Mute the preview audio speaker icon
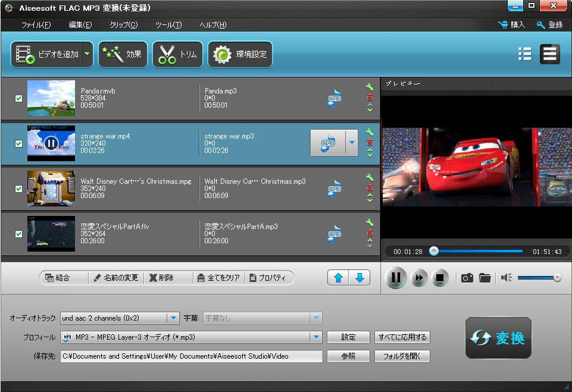The image size is (572, 392). pos(506,278)
